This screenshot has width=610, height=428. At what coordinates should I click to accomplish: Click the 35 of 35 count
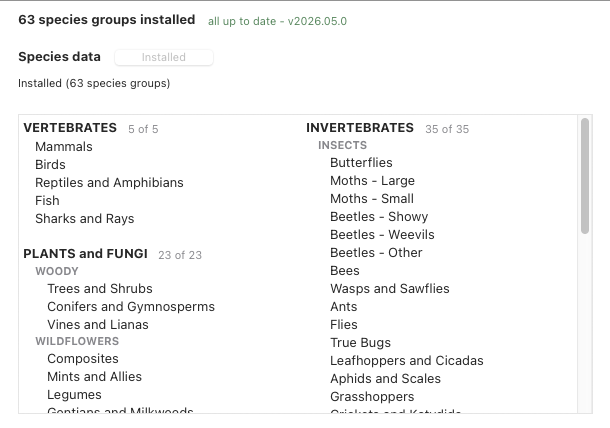click(447, 129)
